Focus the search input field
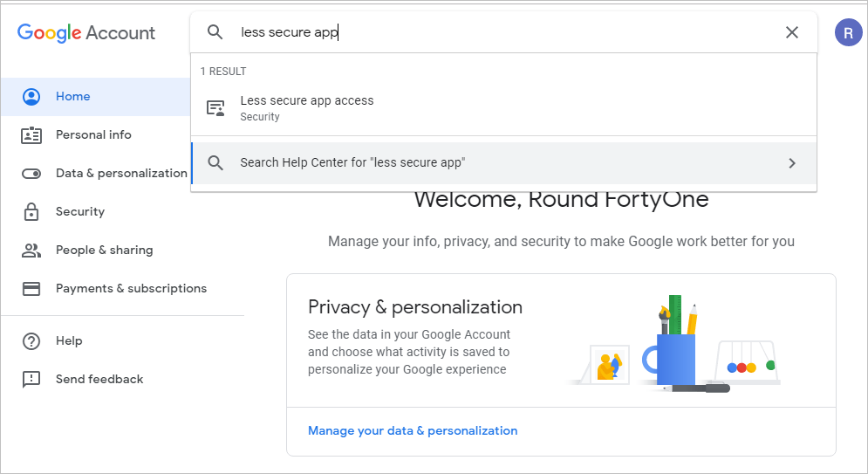Viewport: 868px width, 474px height. (506, 32)
